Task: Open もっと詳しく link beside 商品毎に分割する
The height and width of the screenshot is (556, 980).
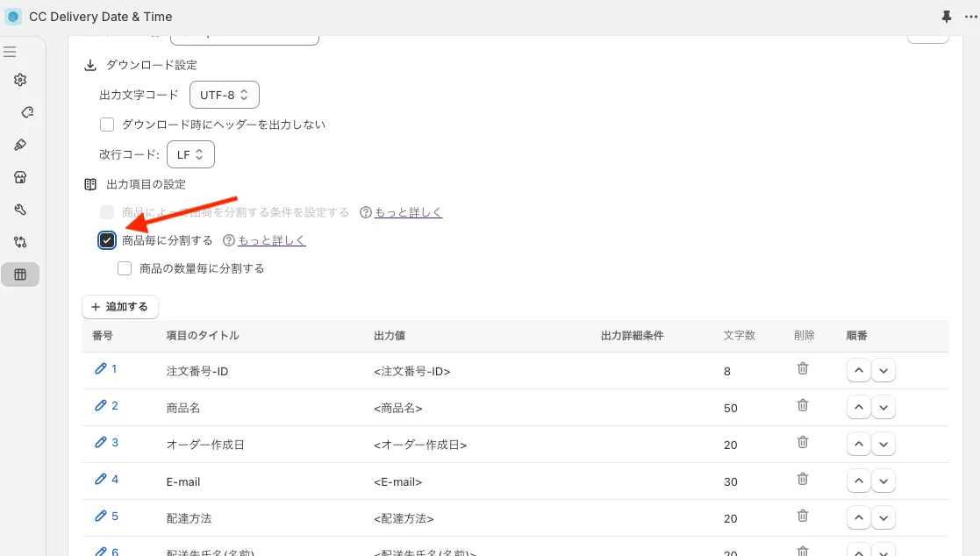Action: point(271,240)
